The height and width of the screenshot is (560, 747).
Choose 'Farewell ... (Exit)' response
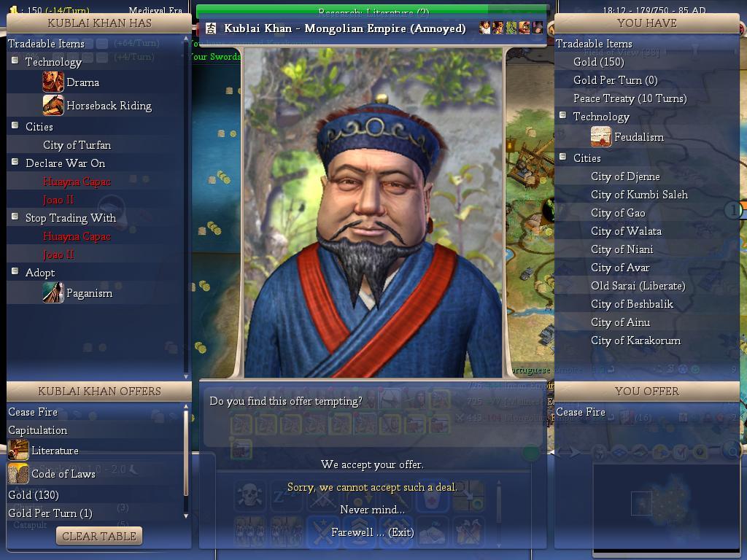point(372,532)
